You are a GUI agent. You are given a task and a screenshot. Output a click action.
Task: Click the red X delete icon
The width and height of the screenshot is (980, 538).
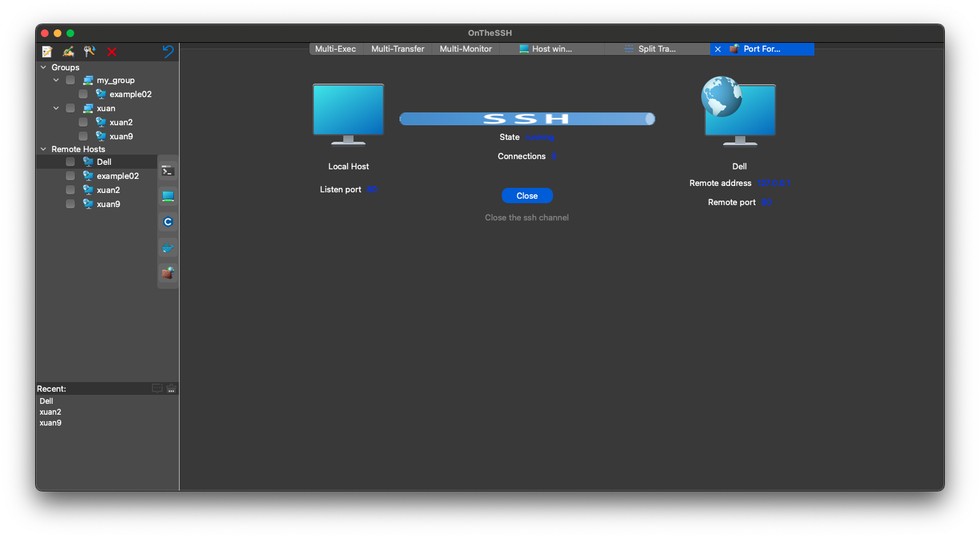[x=112, y=52]
